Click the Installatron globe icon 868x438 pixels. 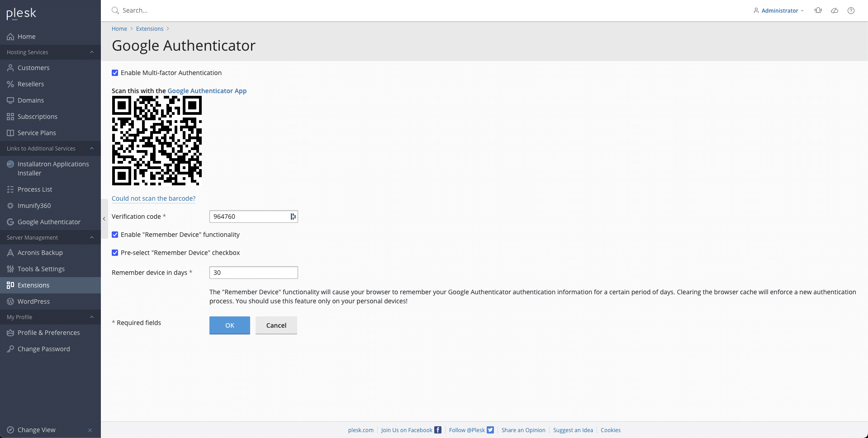coord(10,164)
